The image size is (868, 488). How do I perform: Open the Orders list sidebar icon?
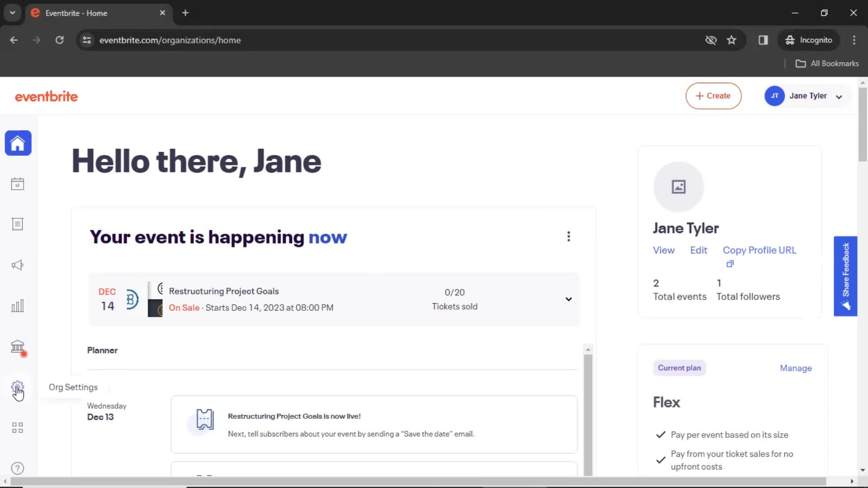(x=18, y=225)
